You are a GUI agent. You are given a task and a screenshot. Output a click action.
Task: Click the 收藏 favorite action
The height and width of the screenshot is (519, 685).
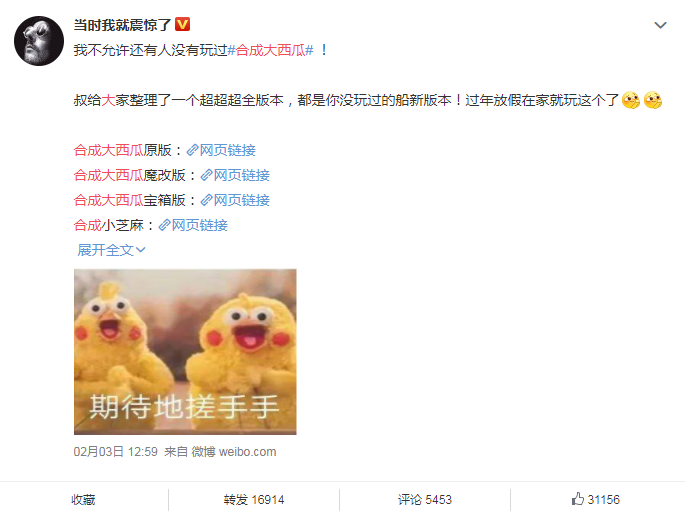click(83, 499)
